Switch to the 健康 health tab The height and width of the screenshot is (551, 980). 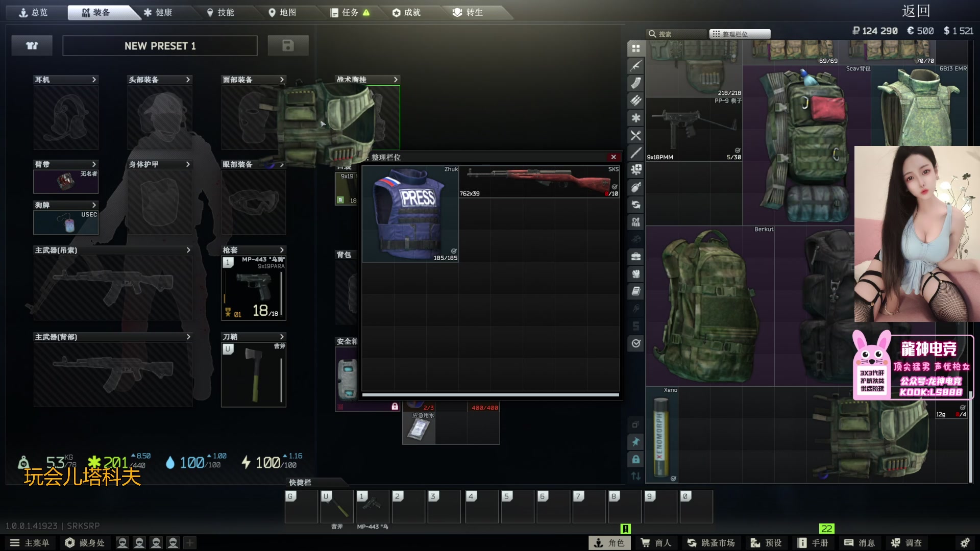point(158,12)
